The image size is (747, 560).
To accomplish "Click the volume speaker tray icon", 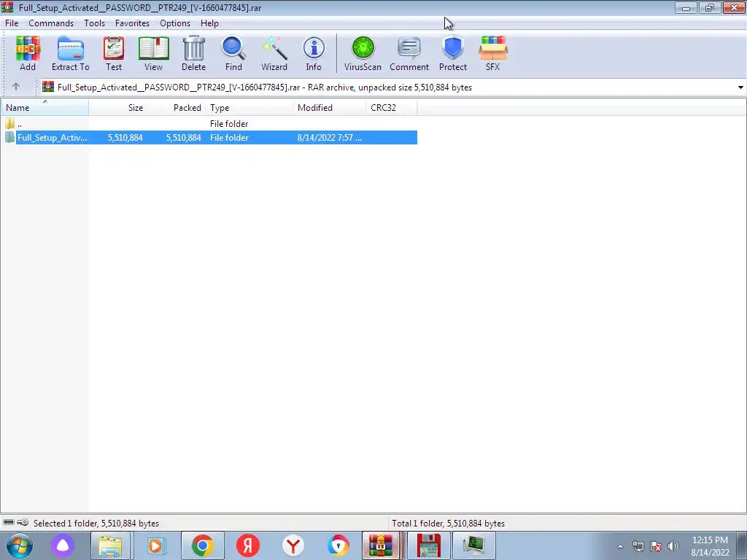I will [x=673, y=546].
